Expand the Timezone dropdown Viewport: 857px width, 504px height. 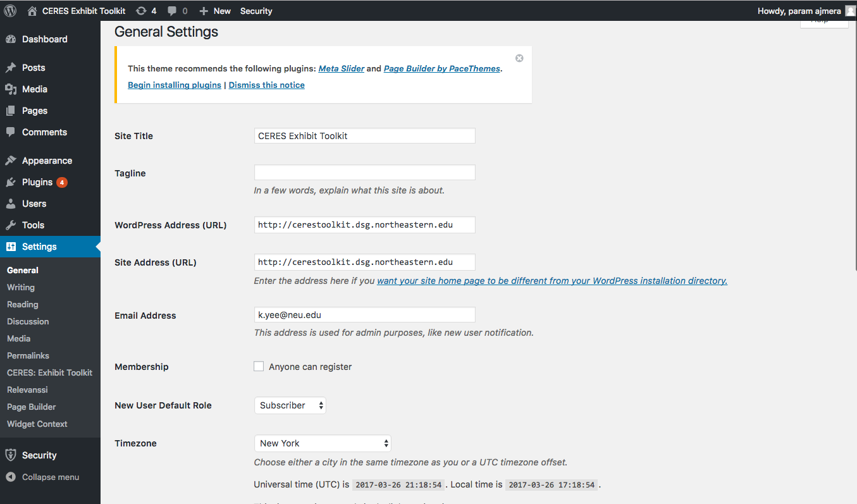pyautogui.click(x=322, y=443)
